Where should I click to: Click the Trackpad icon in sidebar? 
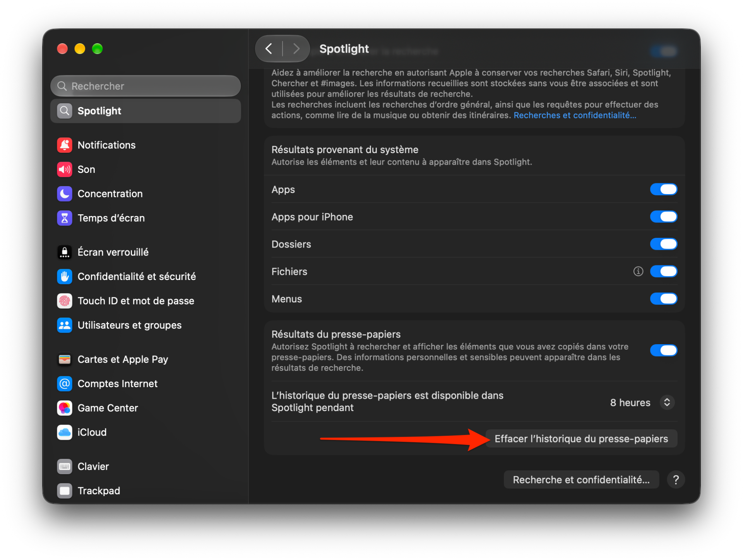(65, 491)
